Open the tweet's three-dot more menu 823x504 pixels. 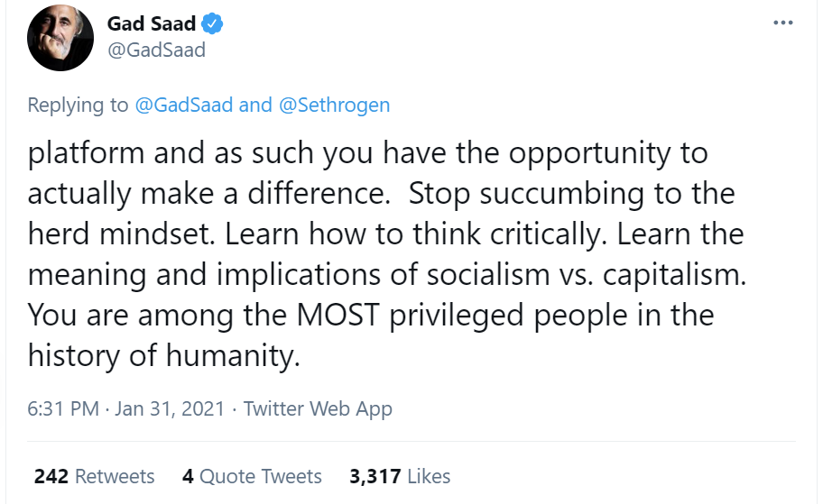[x=782, y=23]
